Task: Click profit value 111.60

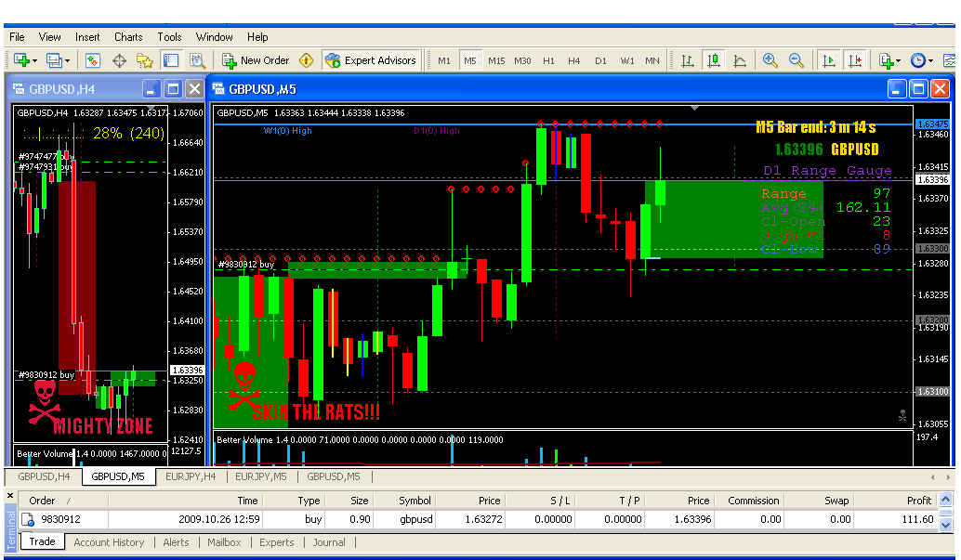Action: pos(917,519)
